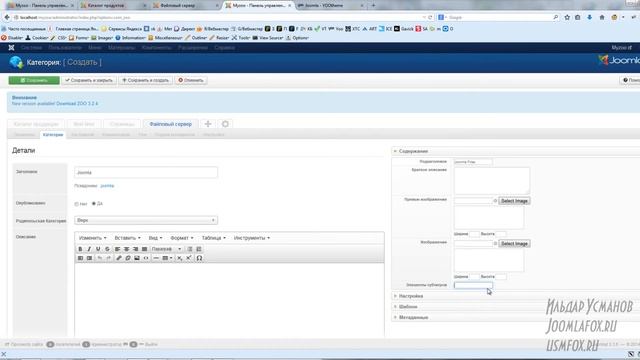Insert bulleted list in editor
The height and width of the screenshot is (360, 640).
[x=190, y=249]
